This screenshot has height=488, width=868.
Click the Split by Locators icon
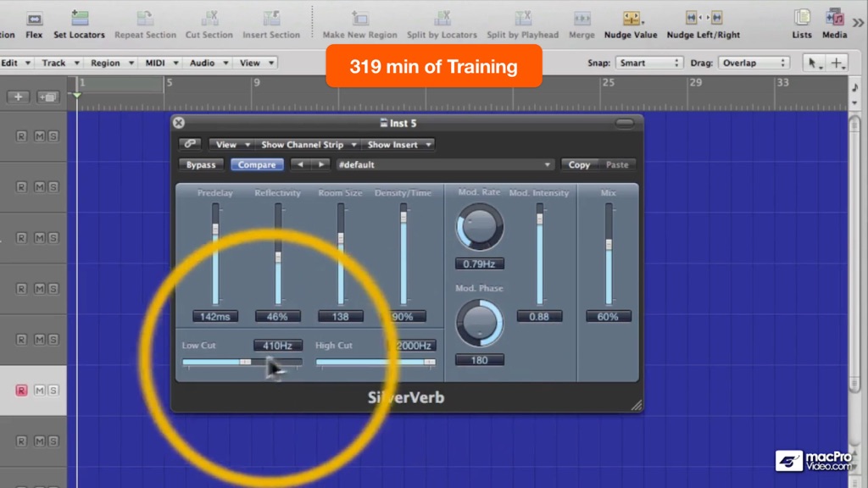[x=442, y=19]
